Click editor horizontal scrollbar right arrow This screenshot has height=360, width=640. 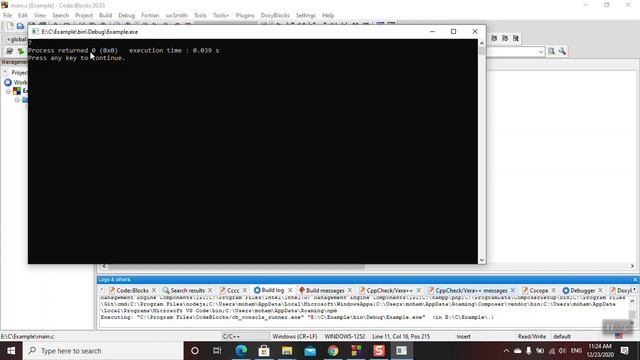(632, 266)
